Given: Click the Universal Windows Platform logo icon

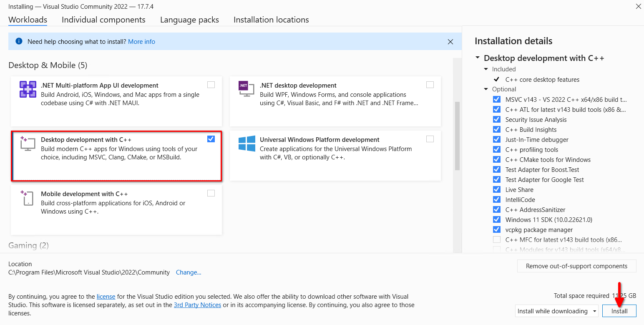Looking at the screenshot, I should click(247, 144).
